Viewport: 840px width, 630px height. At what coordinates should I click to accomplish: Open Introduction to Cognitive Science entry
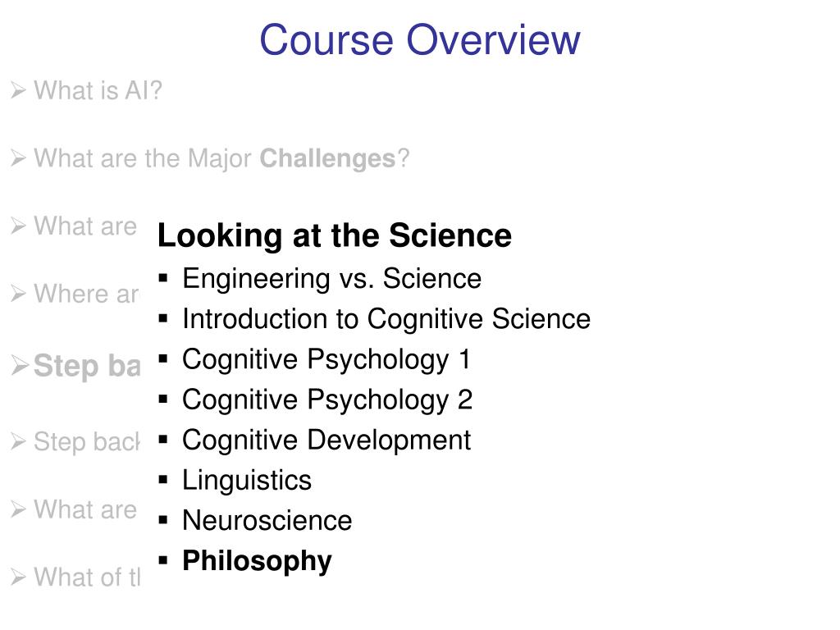pos(386,319)
